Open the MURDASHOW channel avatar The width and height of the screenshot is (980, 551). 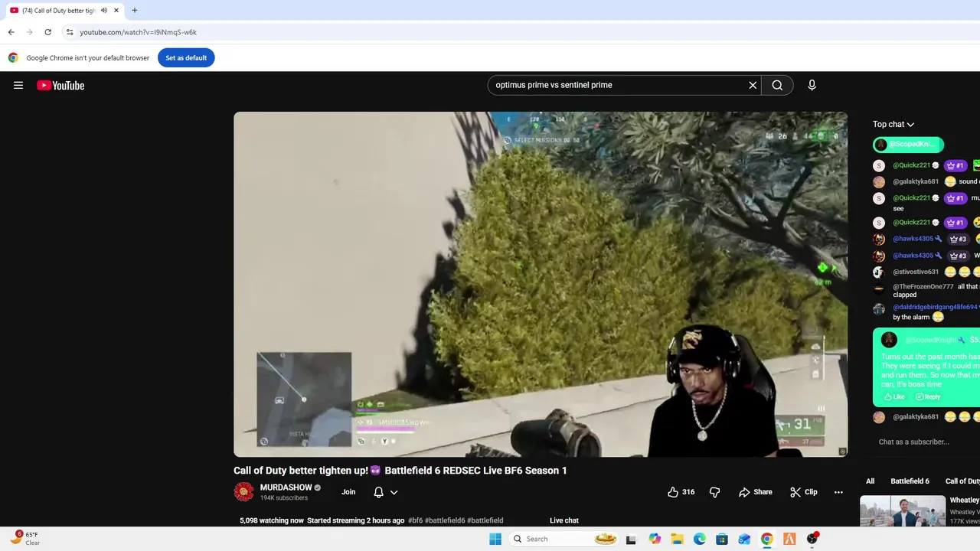pyautogui.click(x=243, y=492)
